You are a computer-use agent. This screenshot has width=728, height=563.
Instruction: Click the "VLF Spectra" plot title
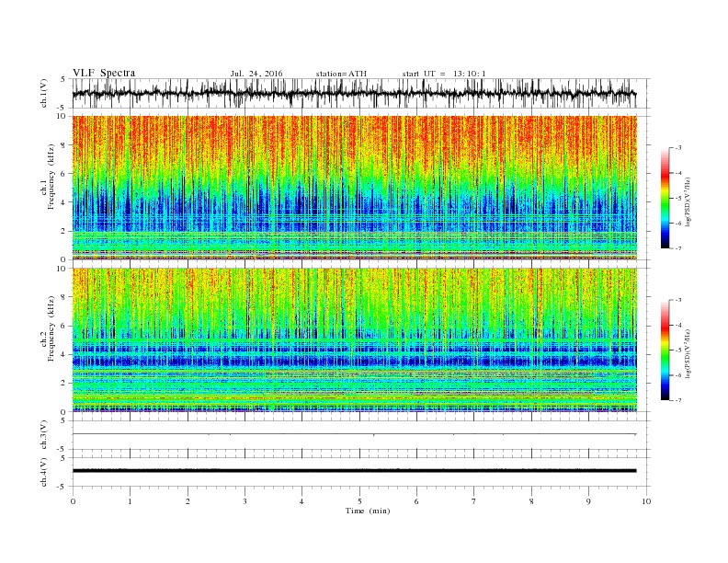tap(104, 73)
